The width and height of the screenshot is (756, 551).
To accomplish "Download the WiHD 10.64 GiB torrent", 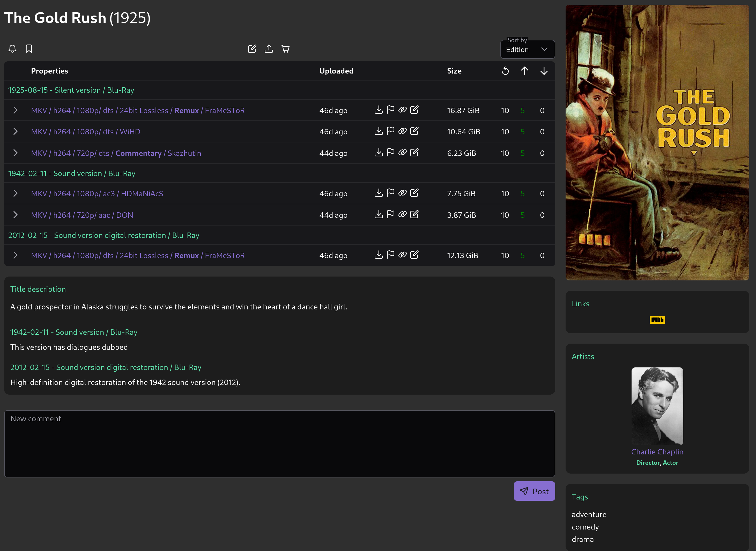I will (x=379, y=131).
